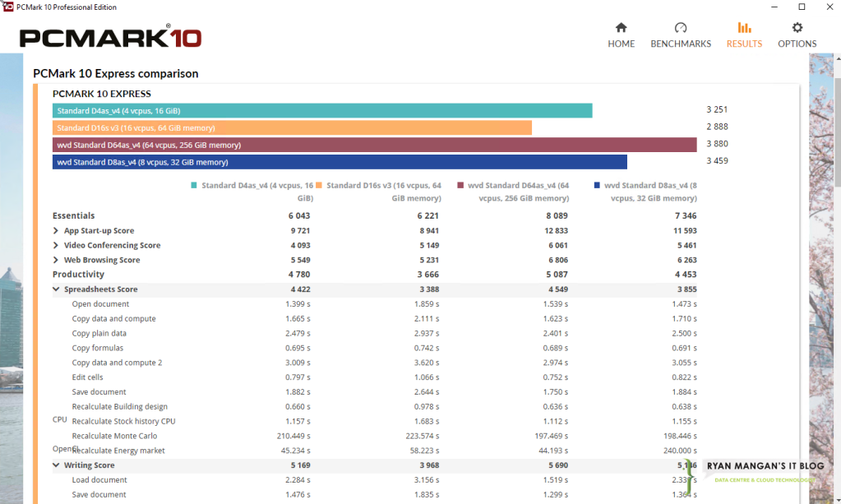Click the blue D8as_v4 legend swatch

[597, 186]
